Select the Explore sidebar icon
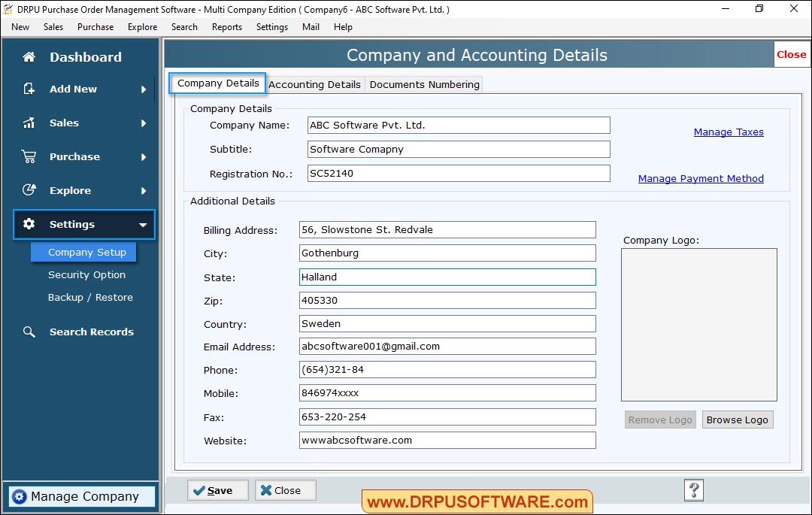Image resolution: width=812 pixels, height=515 pixels. (x=29, y=190)
